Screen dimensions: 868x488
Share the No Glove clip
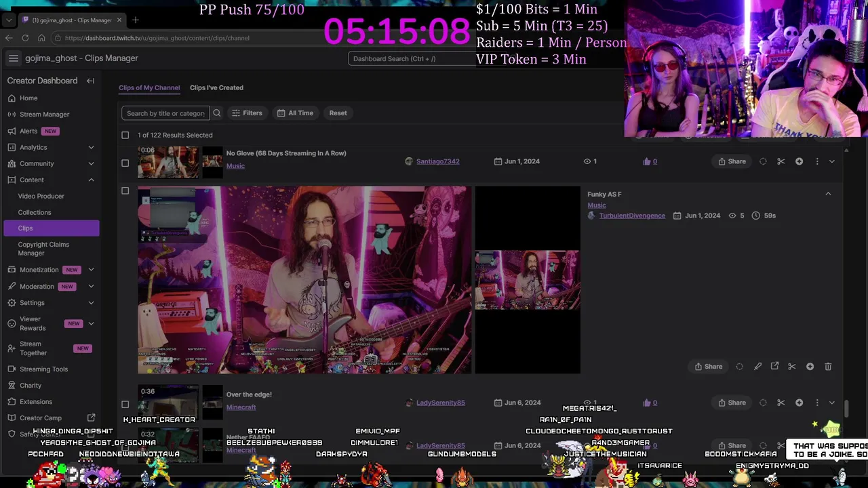(x=732, y=161)
